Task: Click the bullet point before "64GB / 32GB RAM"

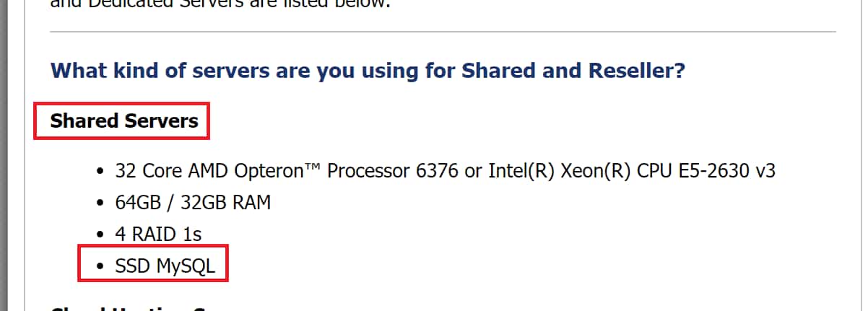Action: pos(100,203)
